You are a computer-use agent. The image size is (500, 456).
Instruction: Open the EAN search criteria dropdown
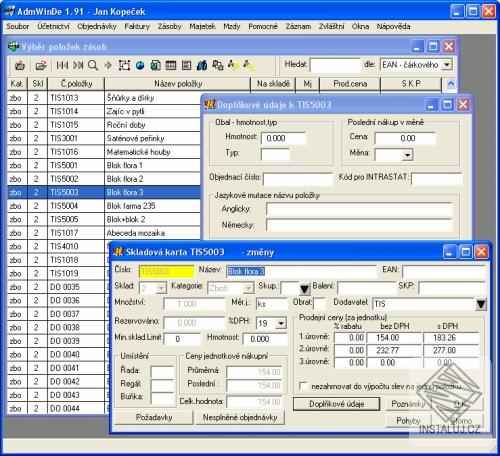click(447, 64)
